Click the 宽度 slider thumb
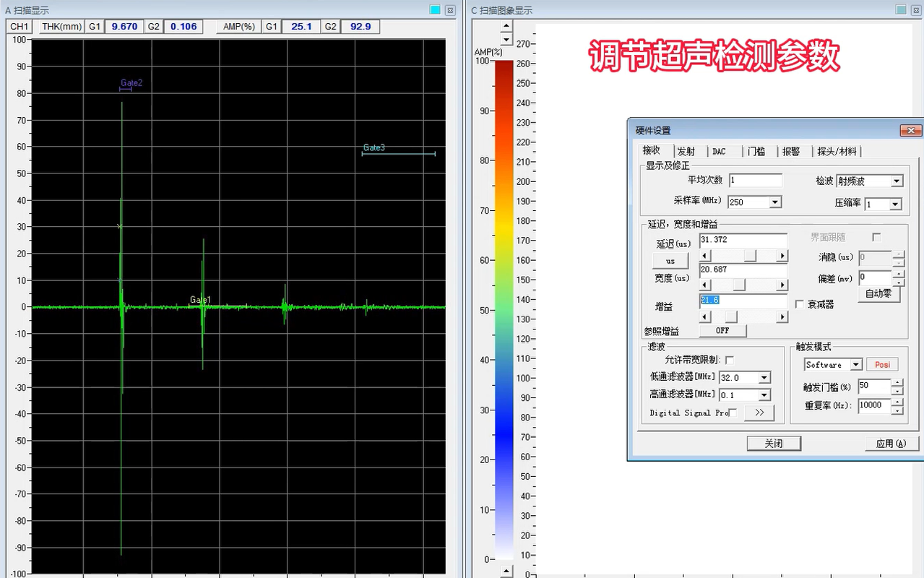This screenshot has height=578, width=924. click(x=739, y=285)
